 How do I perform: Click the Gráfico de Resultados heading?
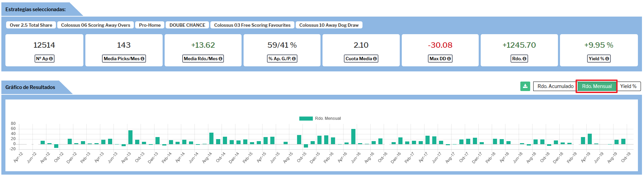(x=30, y=87)
